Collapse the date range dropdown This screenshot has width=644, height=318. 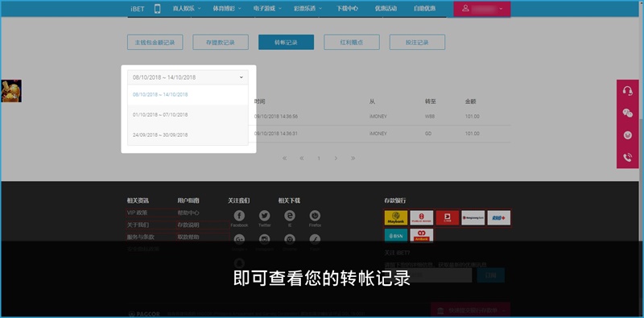coord(188,77)
